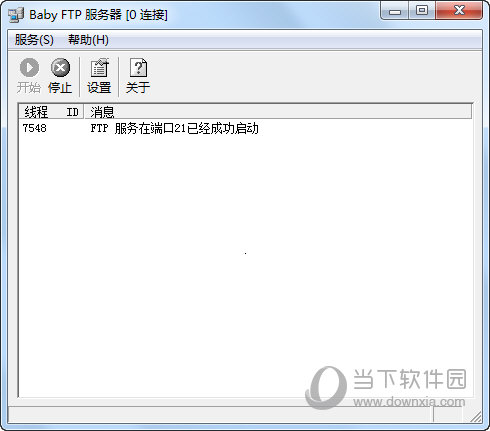490x431 pixels.
Task: Click the FTP 服务在端口21已经成功启动 message
Action: [174, 128]
